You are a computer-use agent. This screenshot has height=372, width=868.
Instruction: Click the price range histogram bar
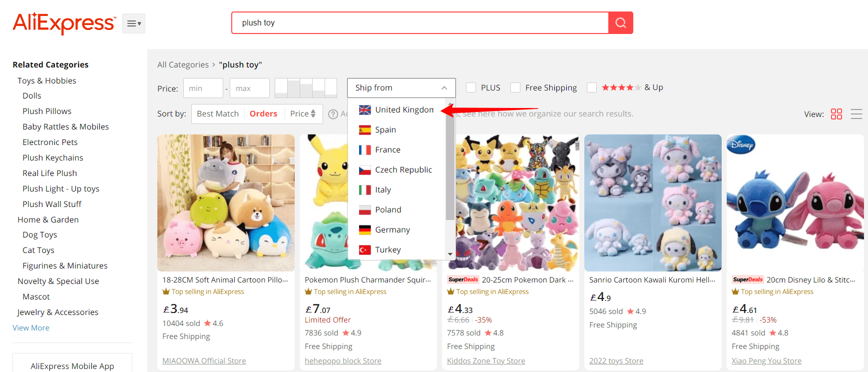tap(306, 88)
